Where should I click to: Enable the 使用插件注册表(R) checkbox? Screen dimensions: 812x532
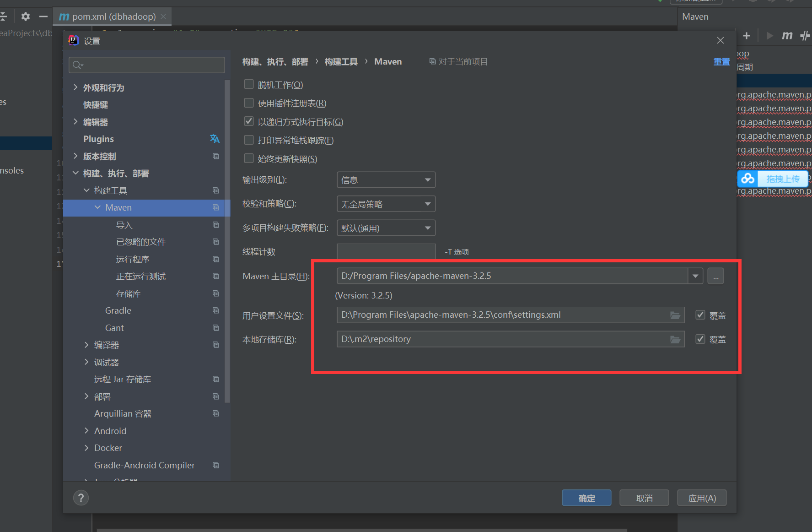[x=249, y=103]
